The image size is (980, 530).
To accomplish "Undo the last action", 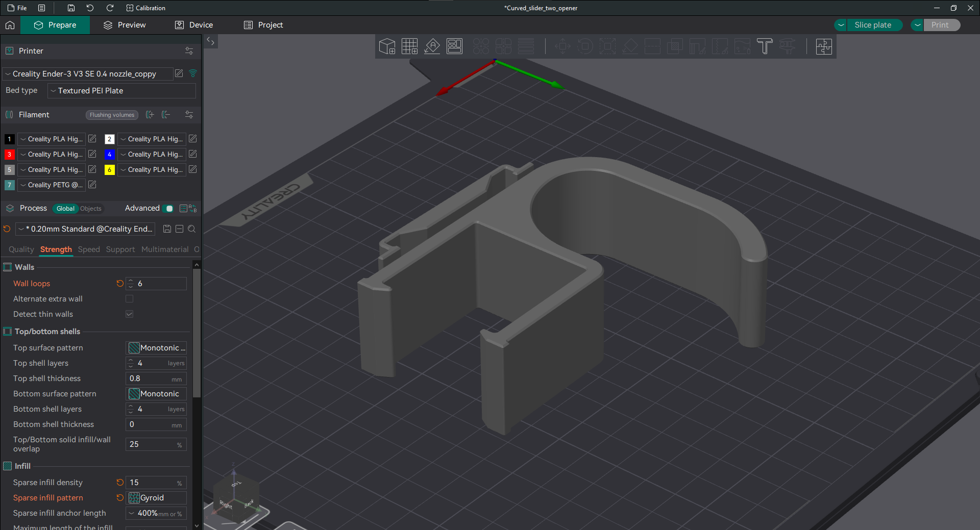I will (90, 8).
